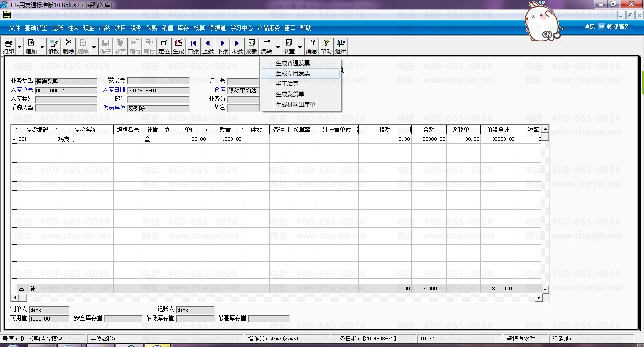This screenshot has width=644, height=347.
Task: Select 手工结算 in the dropdown menu
Action: click(x=300, y=84)
